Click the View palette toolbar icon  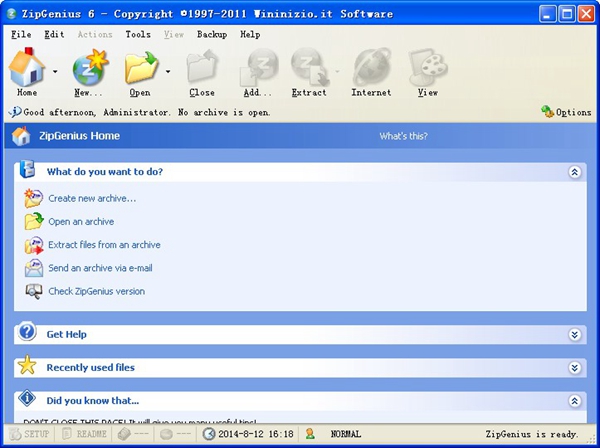coord(428,67)
